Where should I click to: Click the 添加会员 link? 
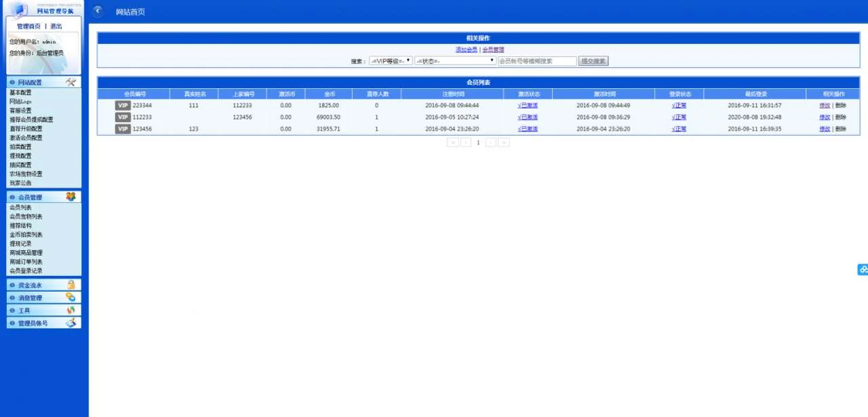point(466,49)
